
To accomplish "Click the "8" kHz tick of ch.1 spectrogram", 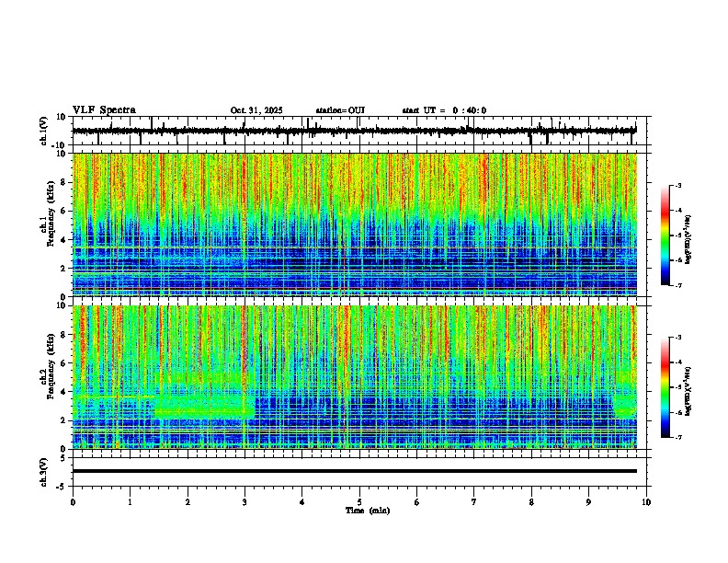I will point(63,182).
